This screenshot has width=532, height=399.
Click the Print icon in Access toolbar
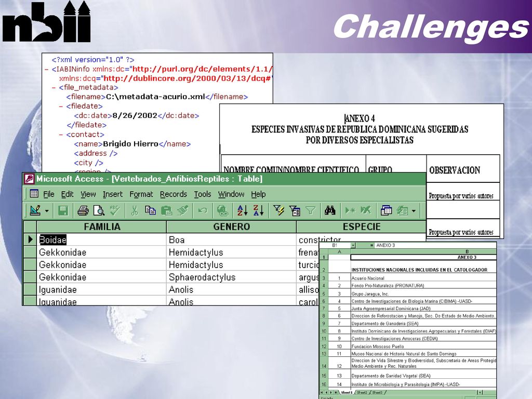(83, 211)
